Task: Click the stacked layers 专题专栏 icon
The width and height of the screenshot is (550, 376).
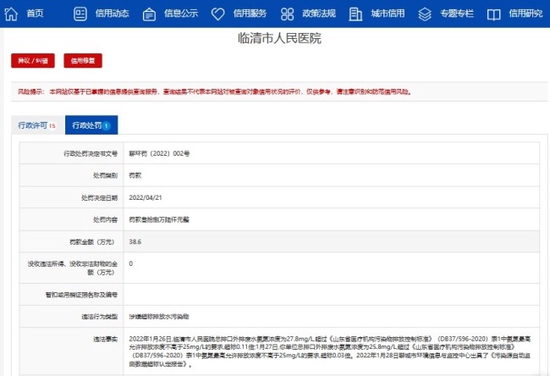Action: [x=424, y=14]
